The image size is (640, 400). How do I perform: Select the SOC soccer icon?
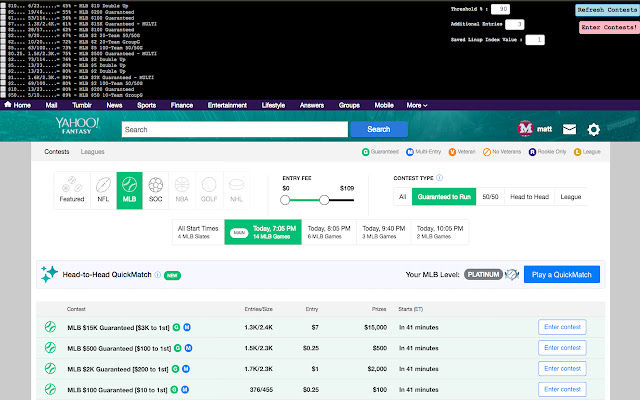click(x=156, y=185)
